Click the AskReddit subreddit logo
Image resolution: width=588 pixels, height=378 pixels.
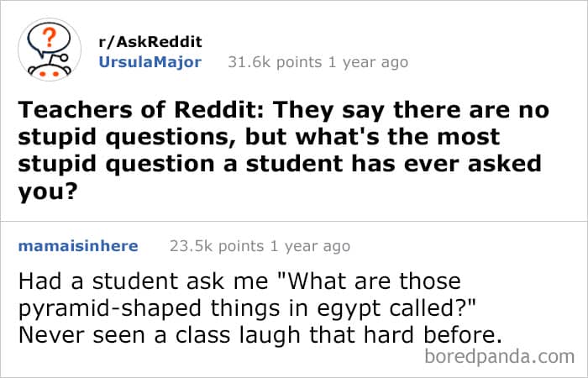[x=50, y=52]
